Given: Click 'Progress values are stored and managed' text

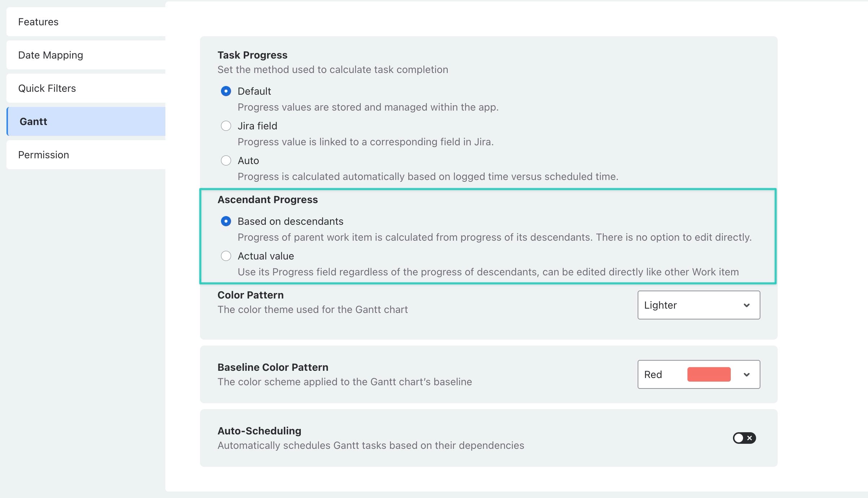Looking at the screenshot, I should pyautogui.click(x=368, y=107).
